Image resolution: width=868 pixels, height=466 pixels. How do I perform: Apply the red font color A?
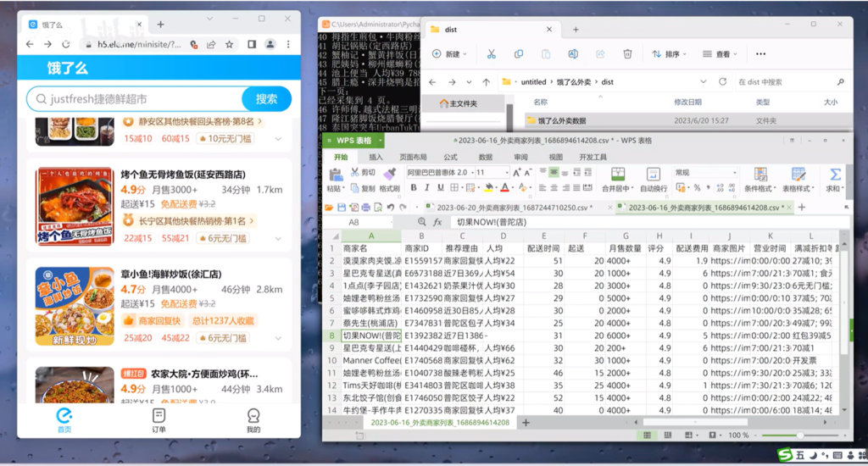point(504,188)
